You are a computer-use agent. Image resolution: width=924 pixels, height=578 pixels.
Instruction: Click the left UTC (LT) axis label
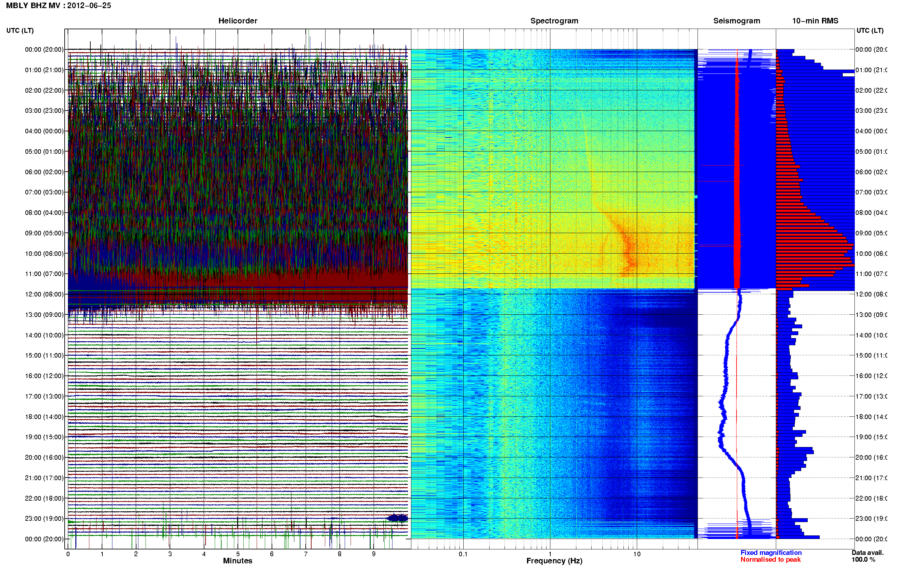[x=20, y=31]
